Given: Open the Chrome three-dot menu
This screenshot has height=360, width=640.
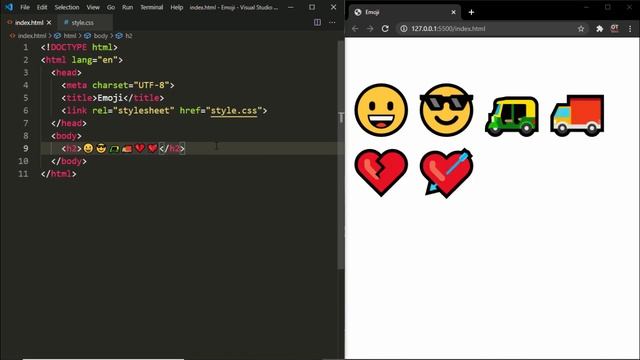Looking at the screenshot, I should (630, 29).
